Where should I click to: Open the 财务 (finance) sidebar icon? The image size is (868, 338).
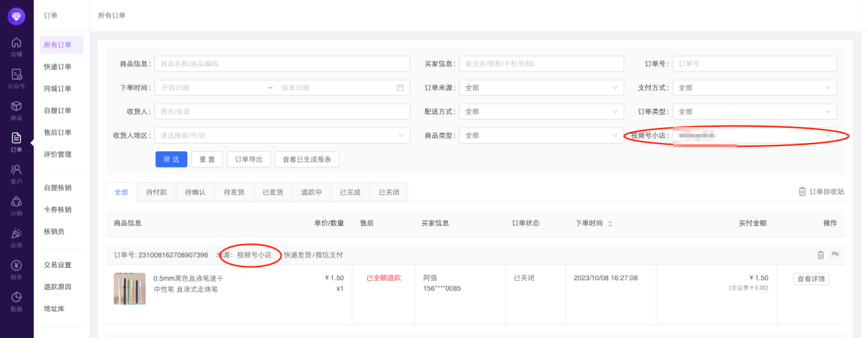pos(16,269)
